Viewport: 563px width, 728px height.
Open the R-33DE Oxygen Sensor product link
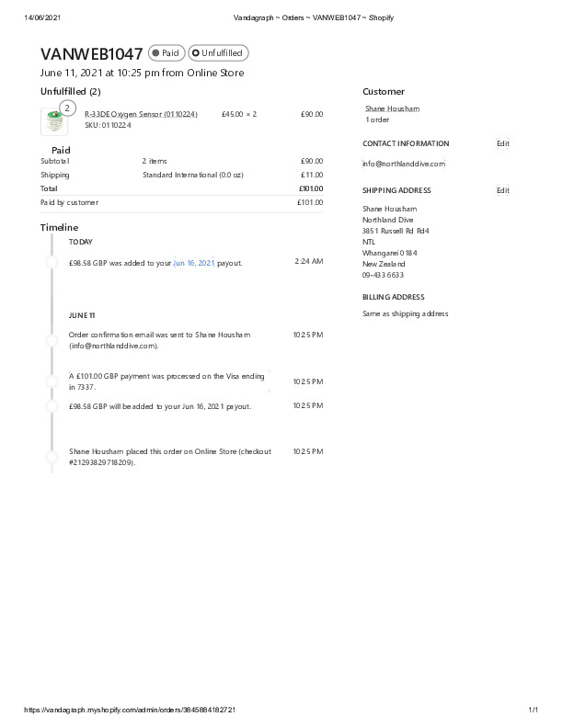click(141, 114)
